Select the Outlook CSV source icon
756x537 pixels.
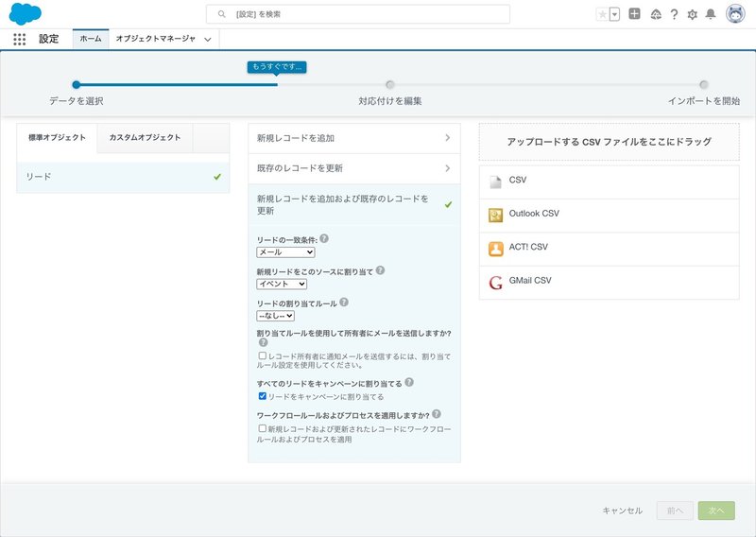coord(495,216)
